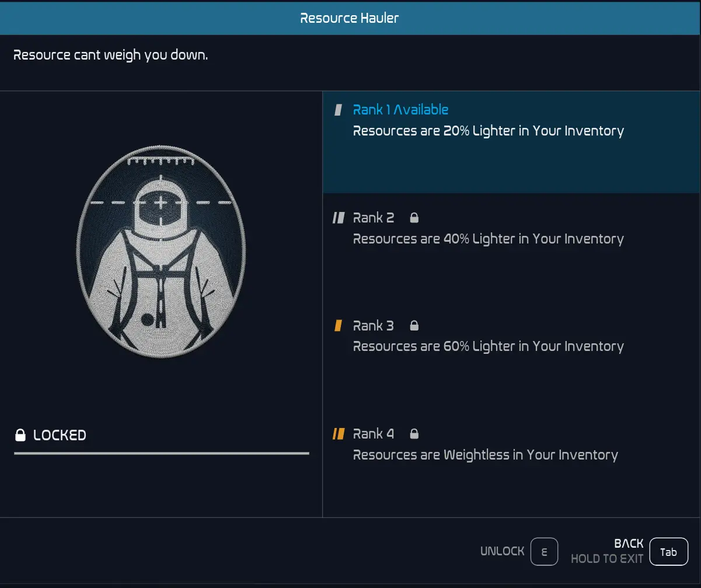Click the Rank 1 single-bar insignia icon

coord(338,110)
